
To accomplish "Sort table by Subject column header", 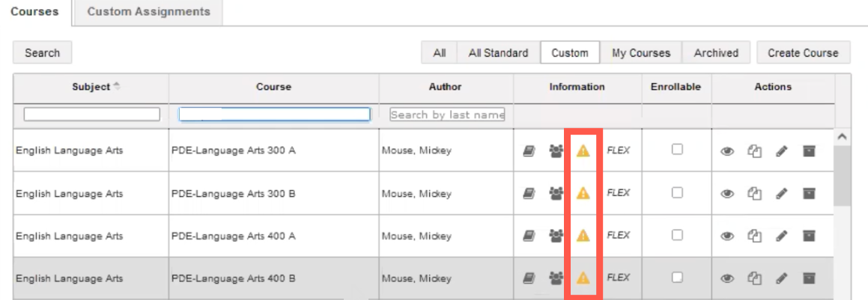I will [x=91, y=87].
